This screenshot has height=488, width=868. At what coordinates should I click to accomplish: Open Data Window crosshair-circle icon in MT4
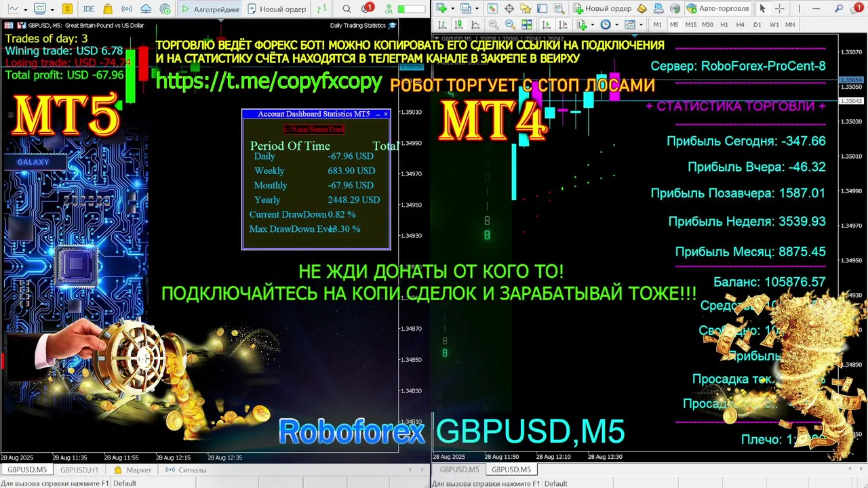(509, 8)
